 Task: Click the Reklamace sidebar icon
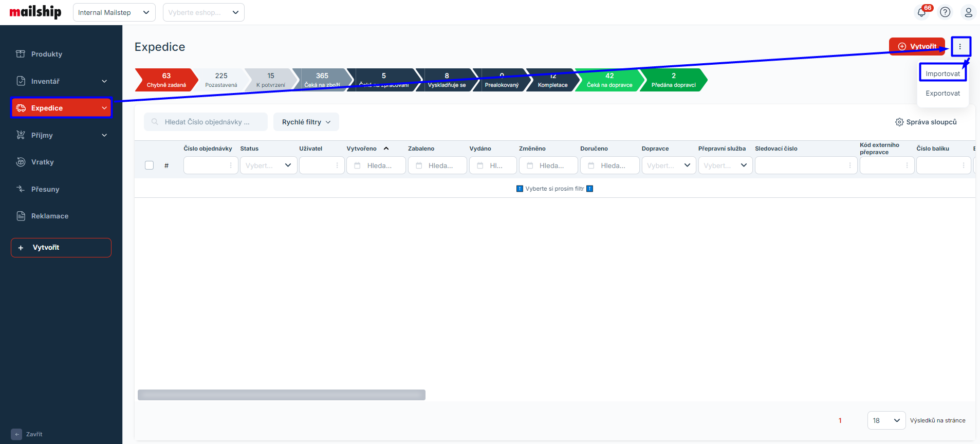(x=21, y=216)
